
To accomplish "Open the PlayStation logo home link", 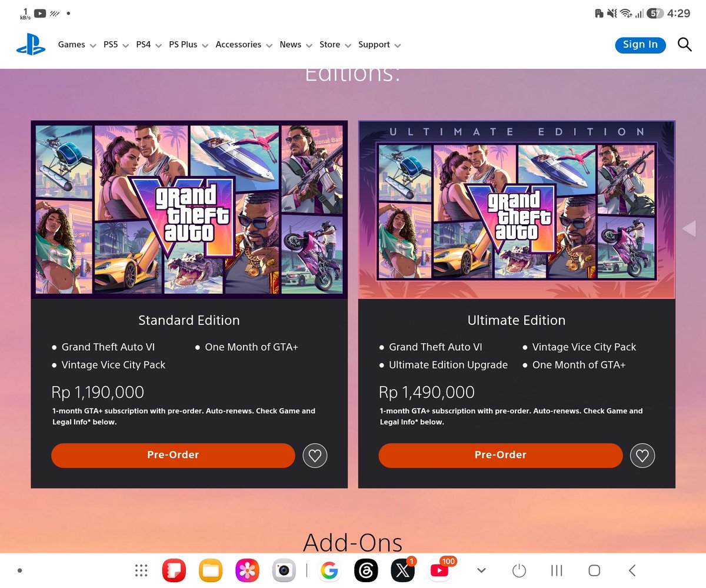I will click(x=31, y=44).
